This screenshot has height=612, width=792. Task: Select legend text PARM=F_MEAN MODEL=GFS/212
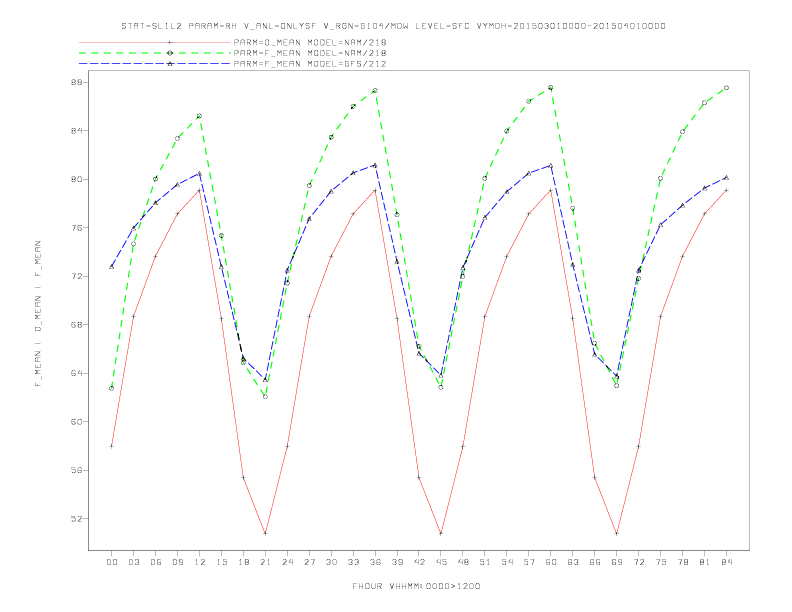point(310,64)
